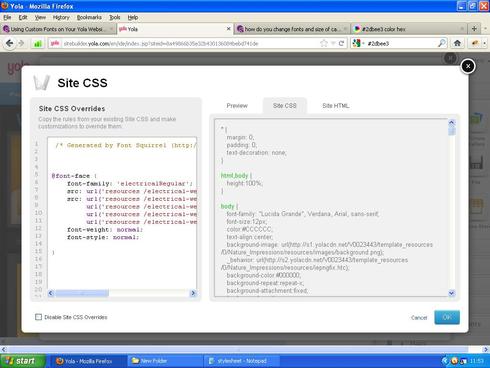
Task: Open the Edit menu
Action: (x=23, y=17)
